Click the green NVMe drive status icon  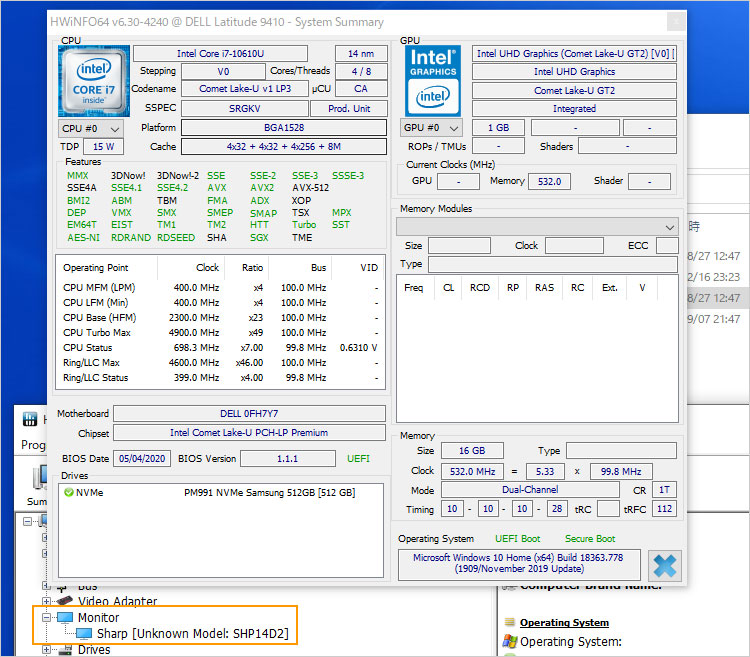click(x=68, y=493)
